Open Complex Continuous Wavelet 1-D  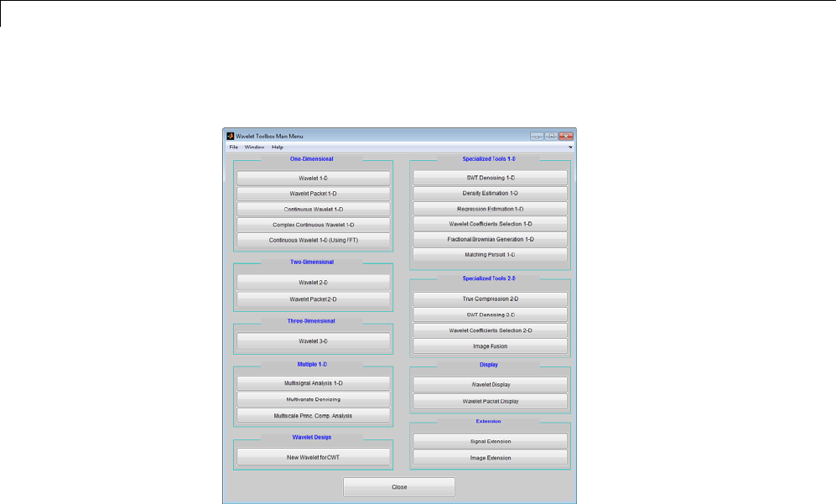point(314,225)
